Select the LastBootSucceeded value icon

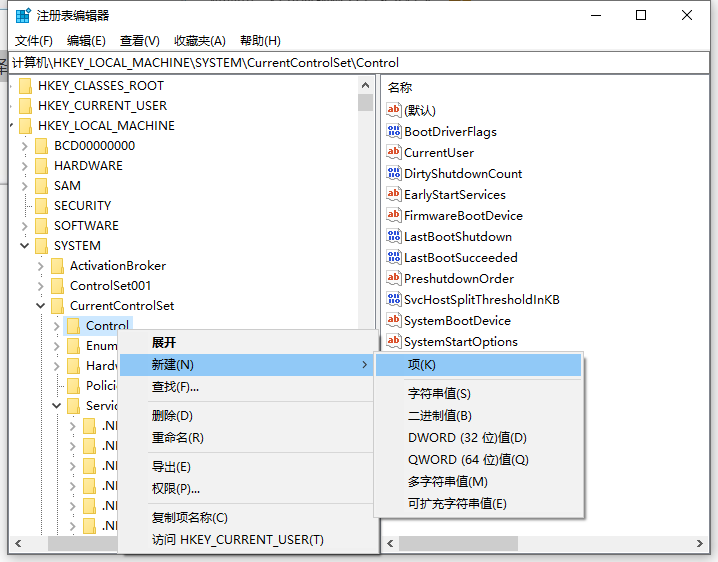coord(394,257)
